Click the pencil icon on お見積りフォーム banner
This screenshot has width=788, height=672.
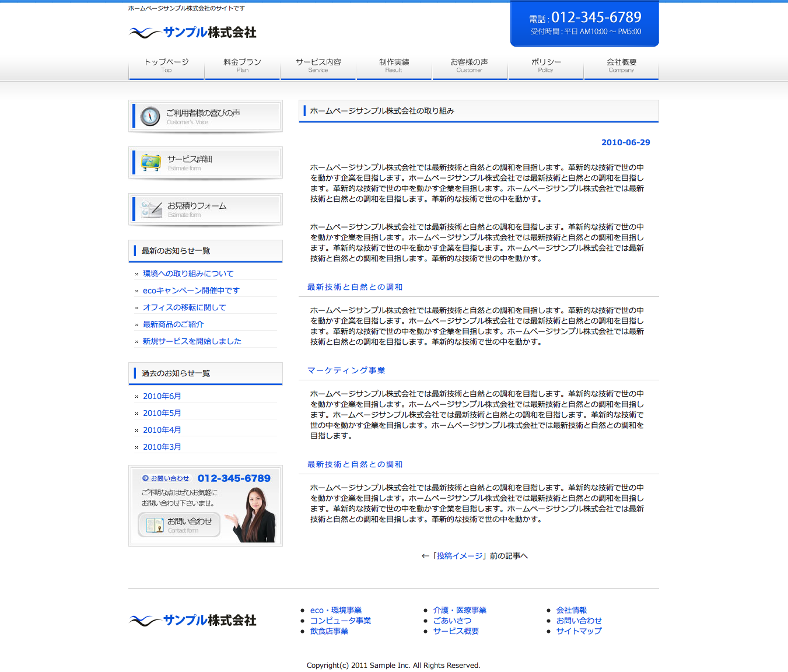click(152, 209)
